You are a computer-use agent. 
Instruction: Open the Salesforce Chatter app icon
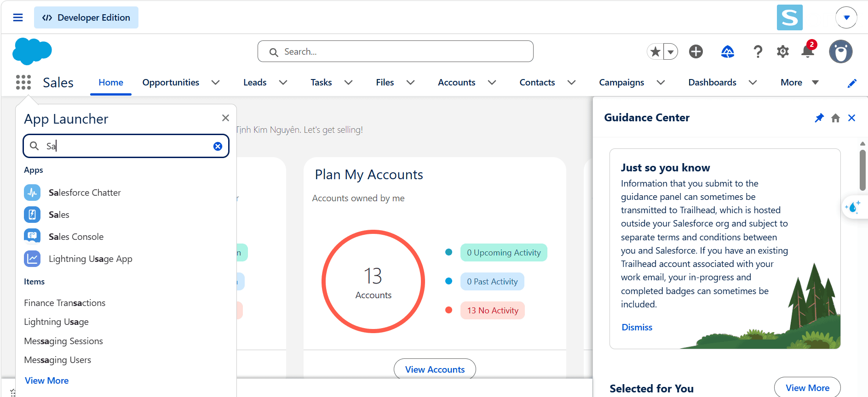click(32, 193)
